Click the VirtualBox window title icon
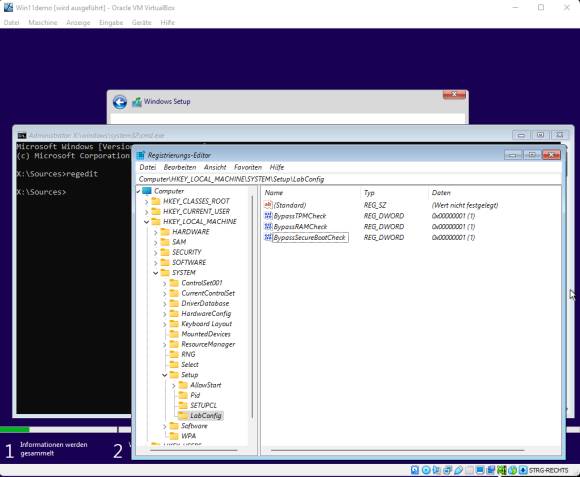Viewport: 580px width, 477px height. [8, 7]
